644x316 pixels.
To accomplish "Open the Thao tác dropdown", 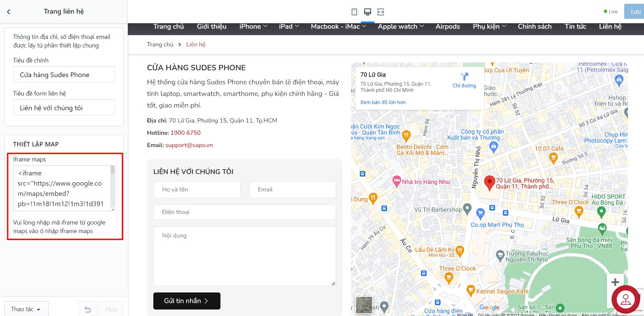I will 26,309.
